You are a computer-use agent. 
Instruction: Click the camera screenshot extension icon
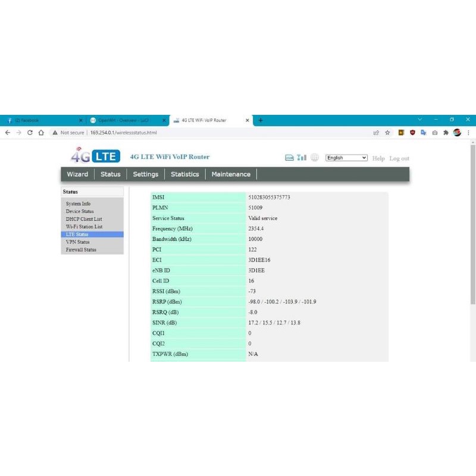[435, 133]
